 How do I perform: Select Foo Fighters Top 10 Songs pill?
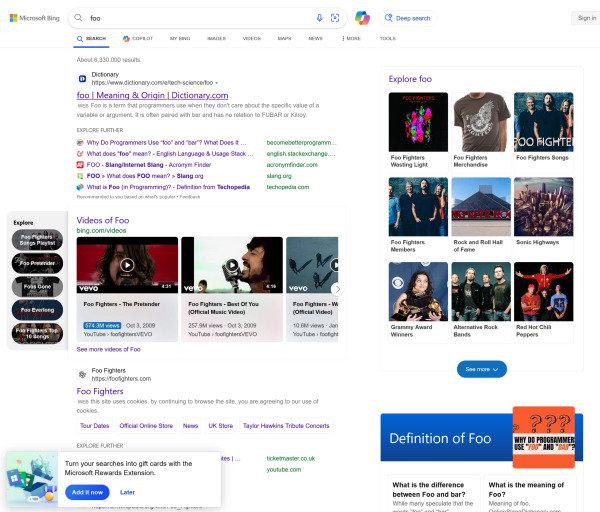(38, 333)
